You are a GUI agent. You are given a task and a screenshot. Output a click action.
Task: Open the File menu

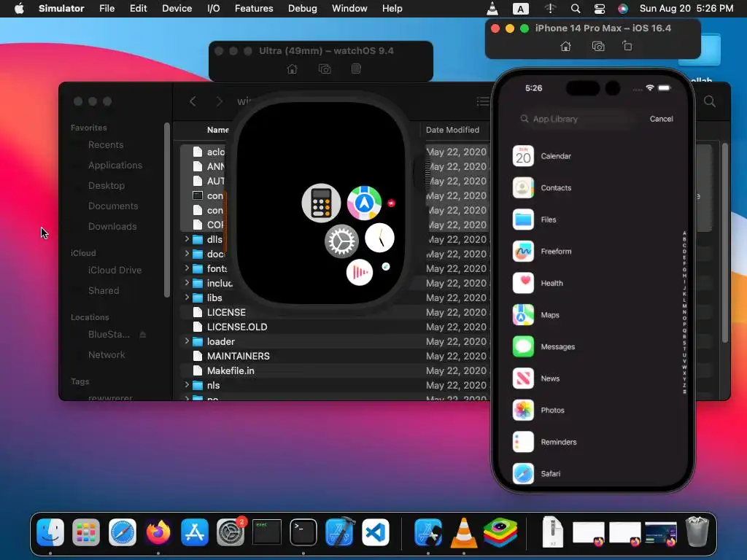pos(107,9)
